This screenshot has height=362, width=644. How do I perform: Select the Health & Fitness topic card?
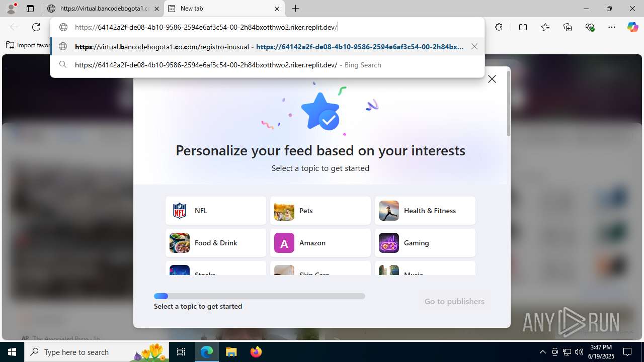pyautogui.click(x=425, y=211)
